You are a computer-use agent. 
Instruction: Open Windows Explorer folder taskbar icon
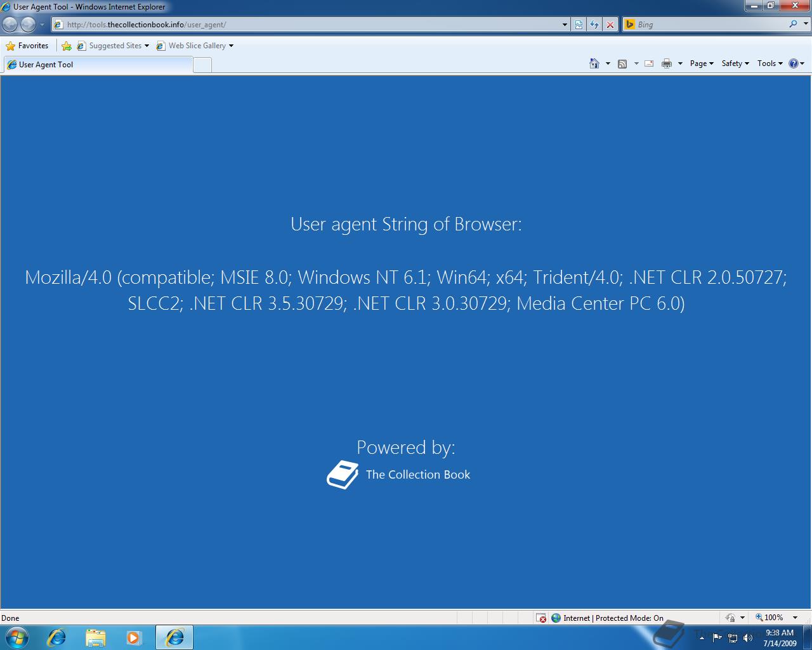[95, 637]
